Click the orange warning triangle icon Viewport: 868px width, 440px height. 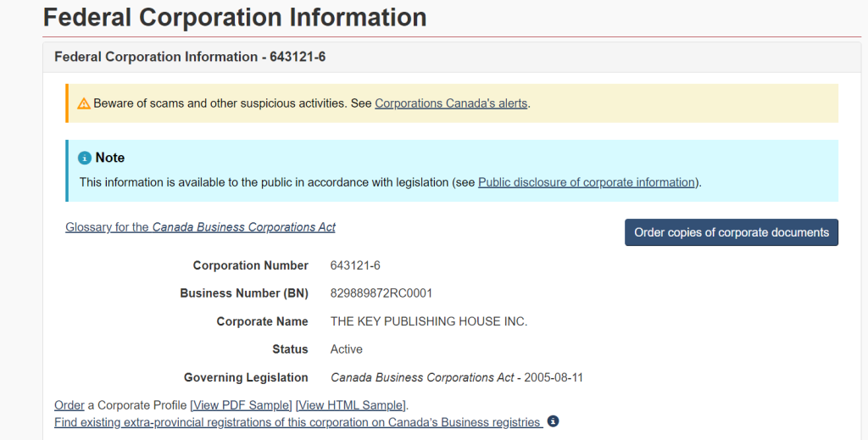coord(84,103)
